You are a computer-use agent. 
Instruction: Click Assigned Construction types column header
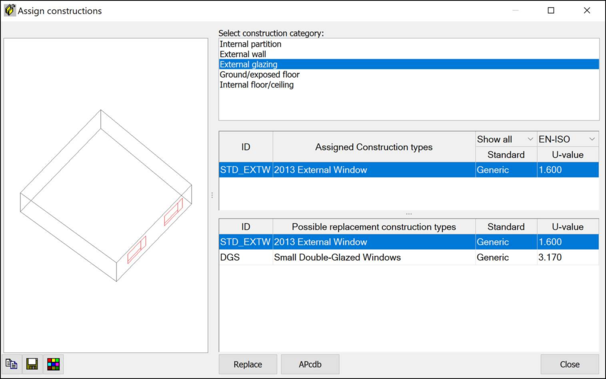374,147
